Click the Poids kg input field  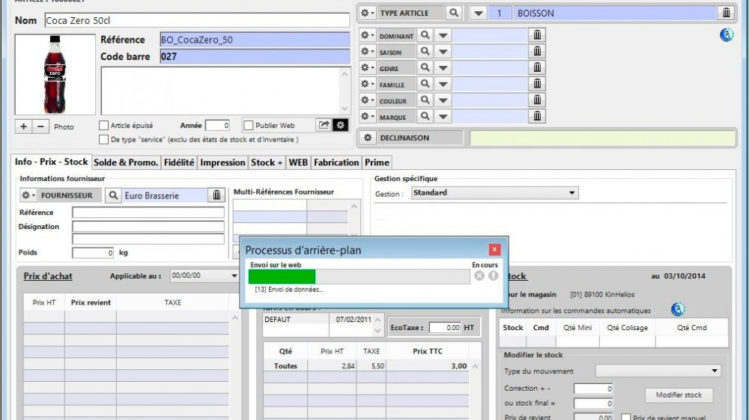point(93,253)
